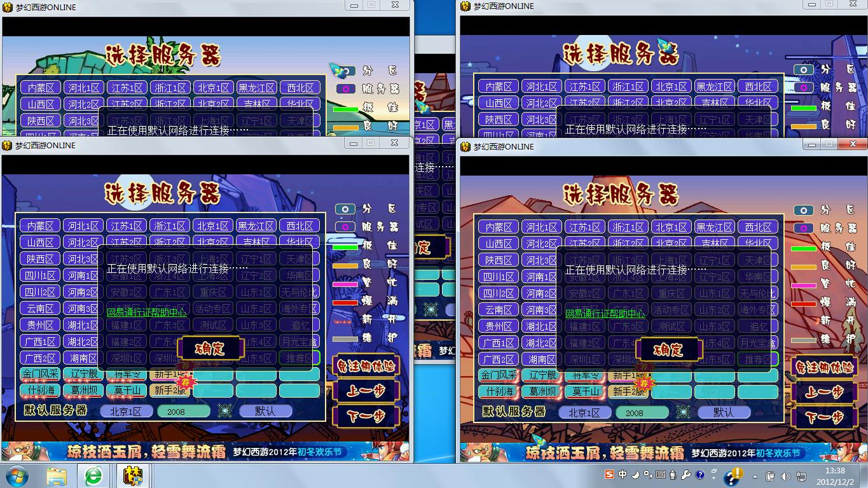Click the 初冬欢乐节 banner in bottom-right window
868x488 pixels.
coord(664,453)
